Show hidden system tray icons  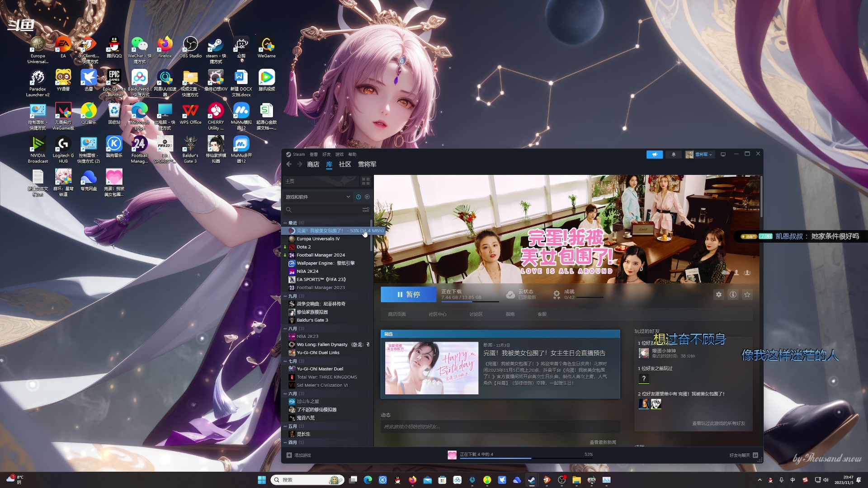[759, 480]
